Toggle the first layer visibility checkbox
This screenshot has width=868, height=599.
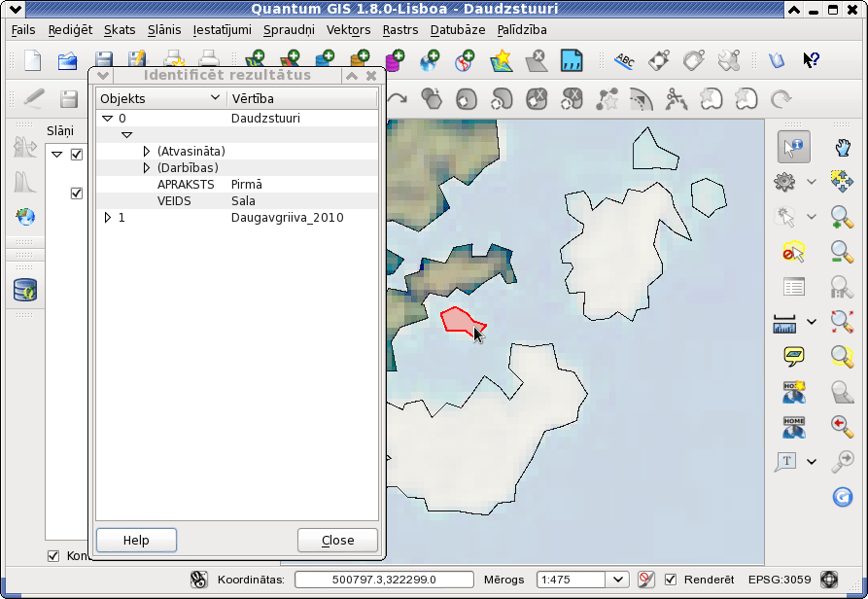(77, 155)
